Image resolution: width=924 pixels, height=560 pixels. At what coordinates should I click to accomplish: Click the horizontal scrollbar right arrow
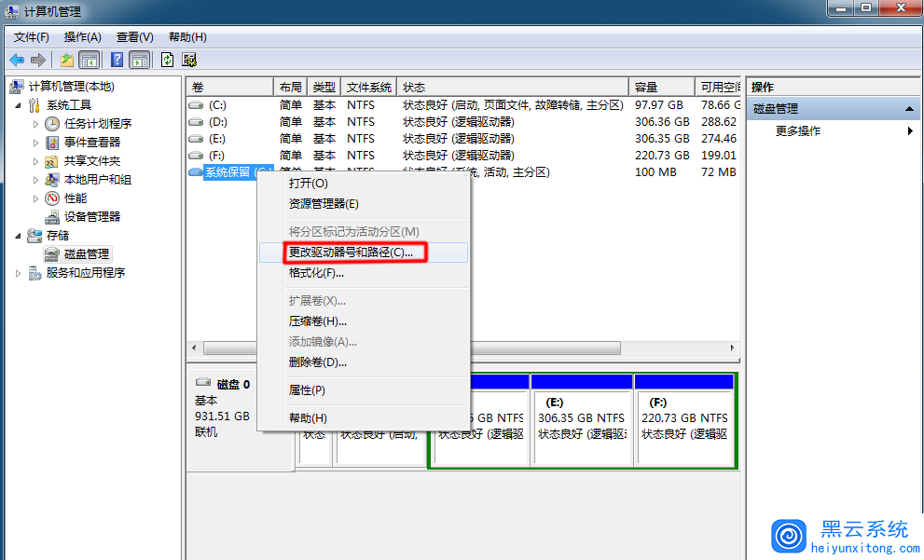point(733,348)
